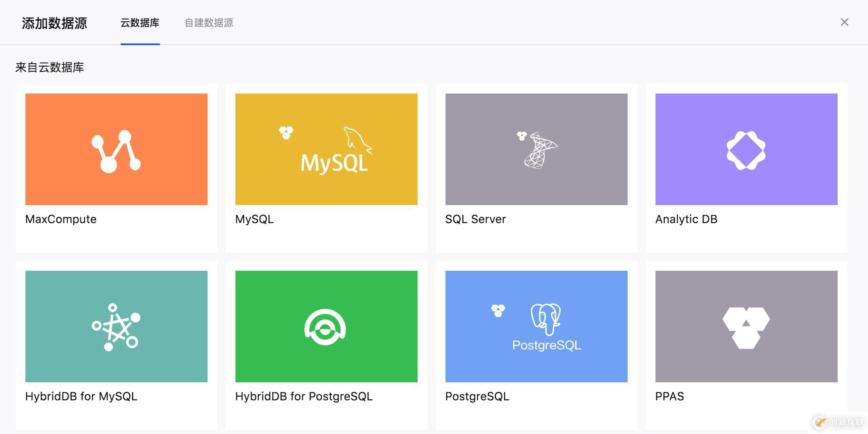Click the SQL Server text label
This screenshot has width=868, height=434.
[x=475, y=219]
